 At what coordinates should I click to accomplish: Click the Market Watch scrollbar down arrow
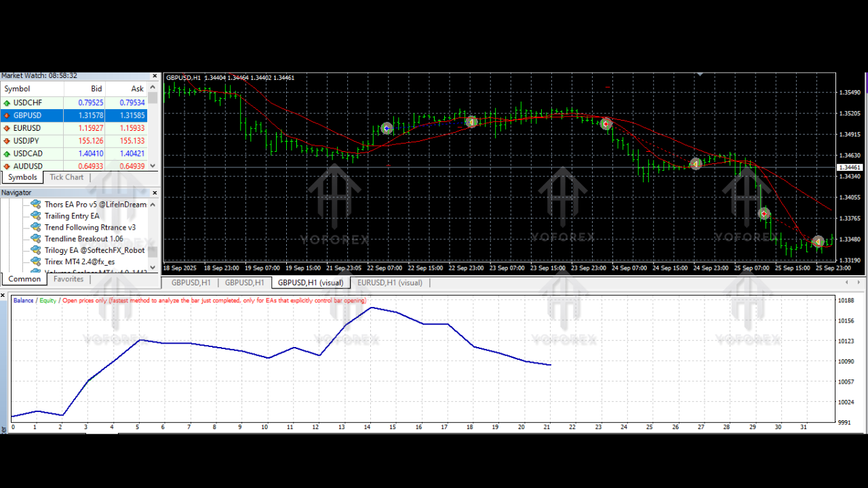153,165
